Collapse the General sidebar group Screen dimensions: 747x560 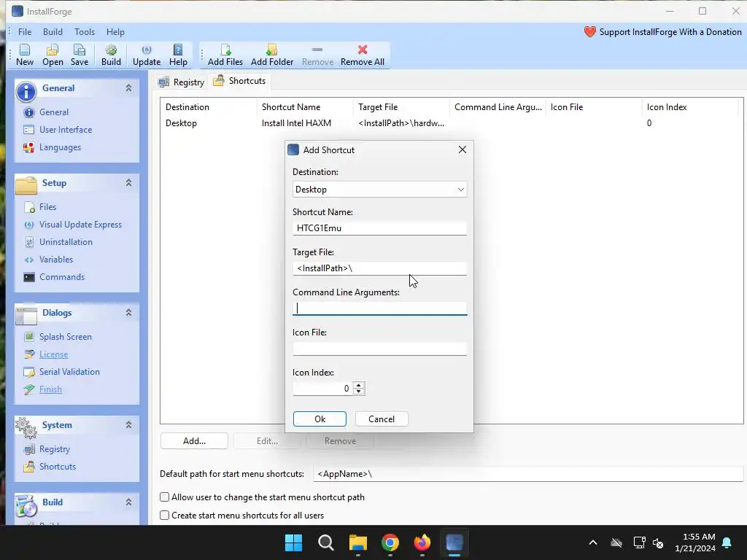128,88
